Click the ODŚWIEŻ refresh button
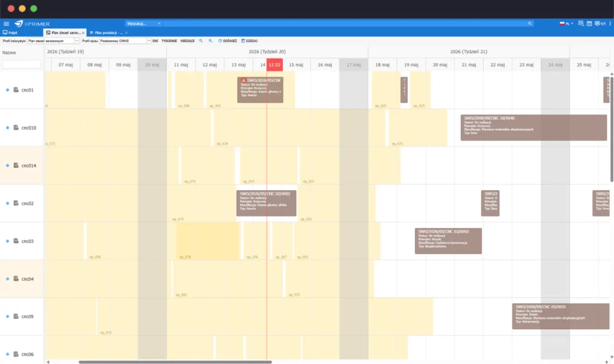Screen dimensions: 614x364 point(227,41)
